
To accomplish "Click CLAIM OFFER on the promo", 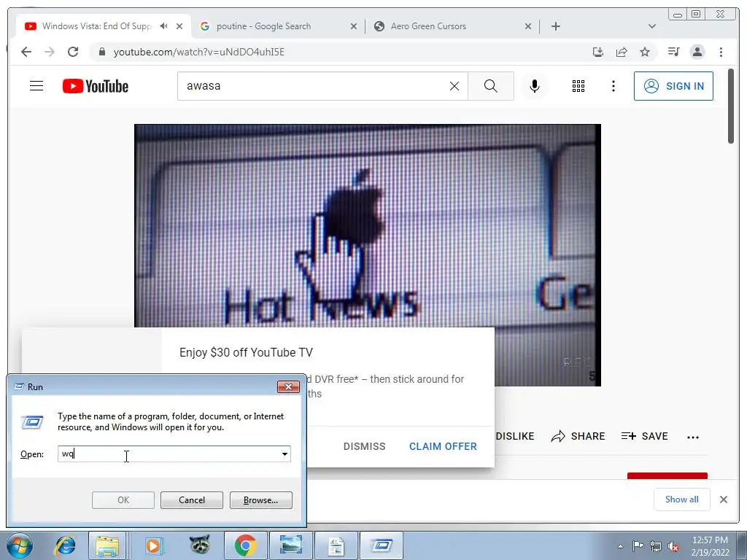I will (x=443, y=446).
